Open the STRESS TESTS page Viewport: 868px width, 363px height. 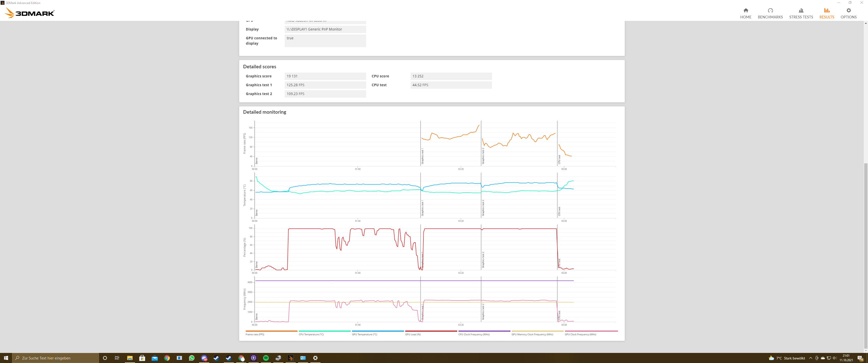coord(801,13)
